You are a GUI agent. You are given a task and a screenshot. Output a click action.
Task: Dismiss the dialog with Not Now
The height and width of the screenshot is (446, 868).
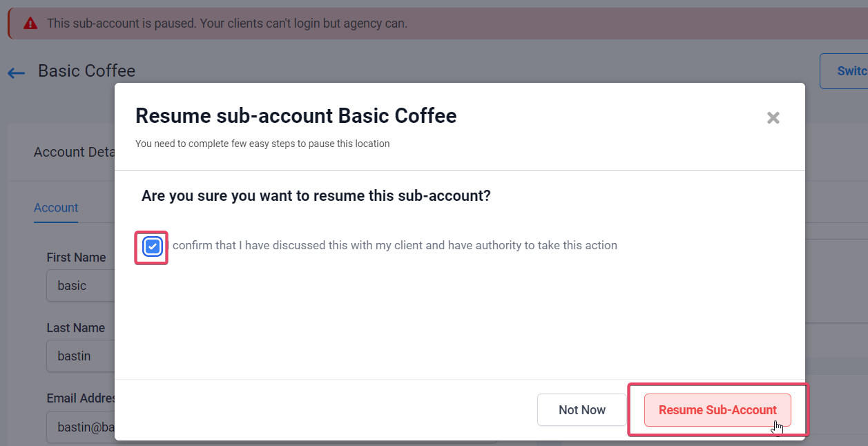pyautogui.click(x=582, y=410)
